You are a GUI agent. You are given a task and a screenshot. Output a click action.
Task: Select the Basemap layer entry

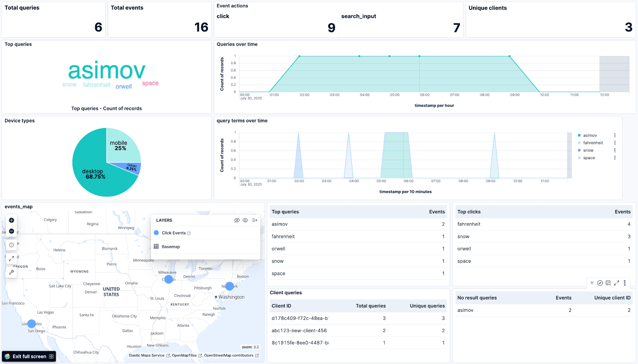coord(171,247)
